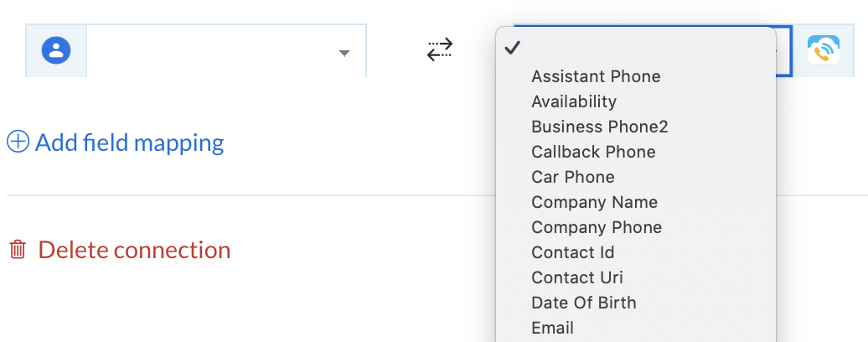Click the sync direction arrows icon

[x=440, y=49]
